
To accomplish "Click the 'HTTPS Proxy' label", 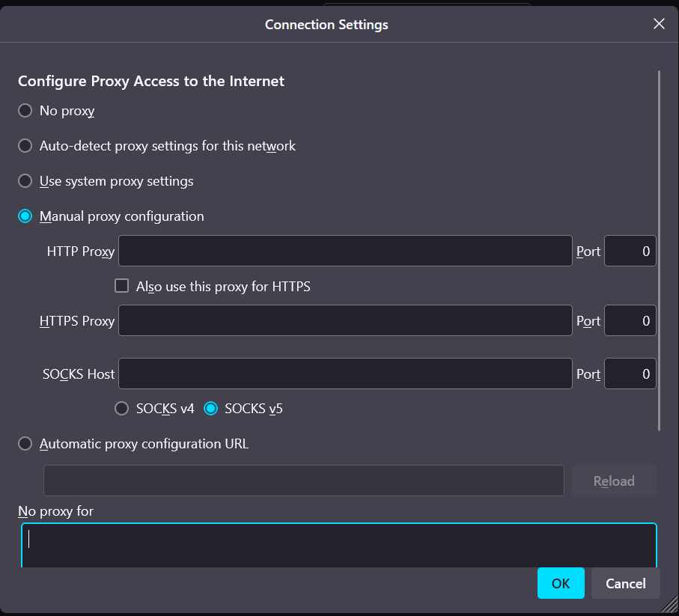I will tap(77, 321).
